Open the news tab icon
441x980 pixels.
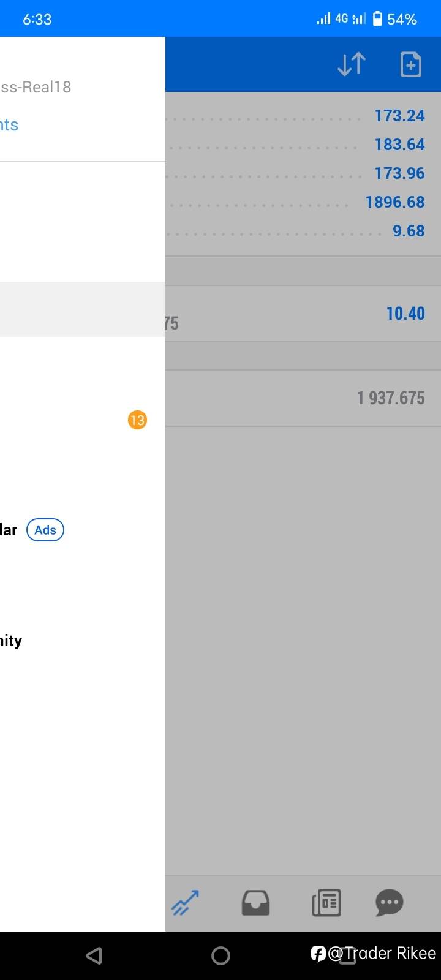[x=326, y=903]
